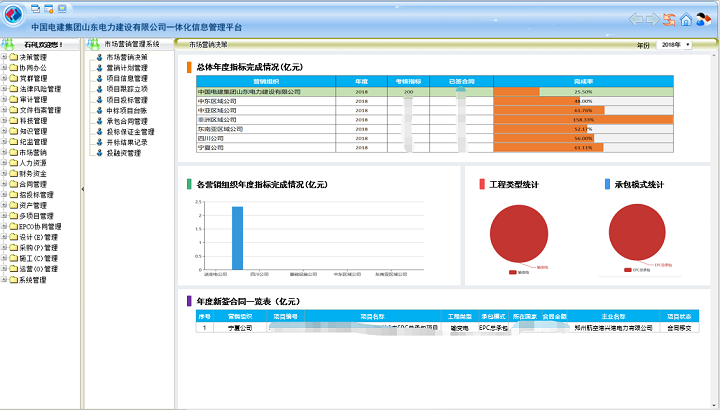The height and width of the screenshot is (410, 720).
Task: Expand the 知识管理 tree node
Action: pos(4,131)
